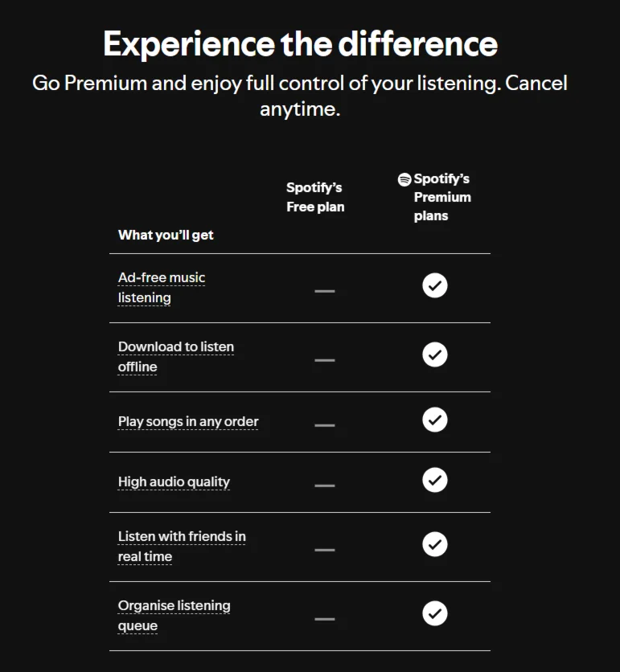
Task: Click 'Listen with friends in real time' link
Action: (x=182, y=547)
